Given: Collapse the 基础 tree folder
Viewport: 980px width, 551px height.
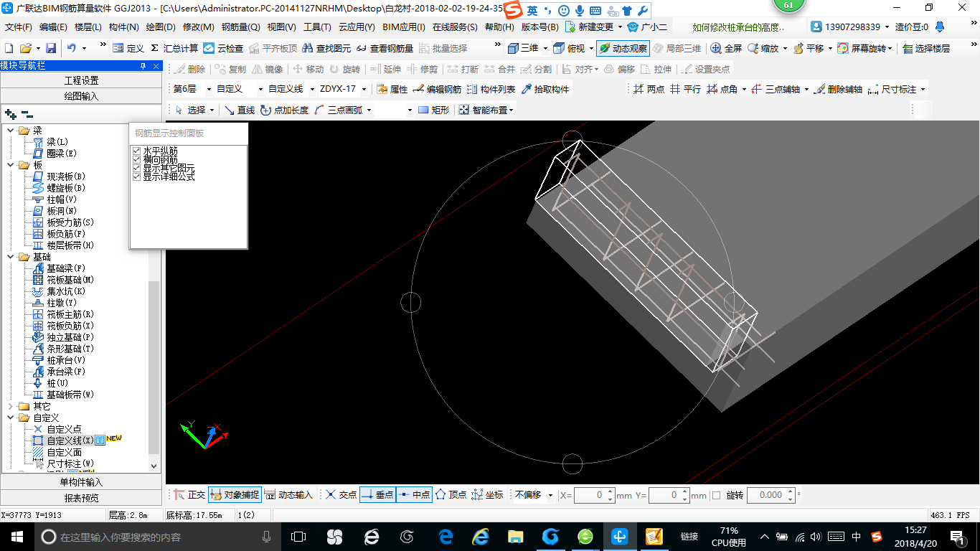Looking at the screenshot, I should 10,257.
